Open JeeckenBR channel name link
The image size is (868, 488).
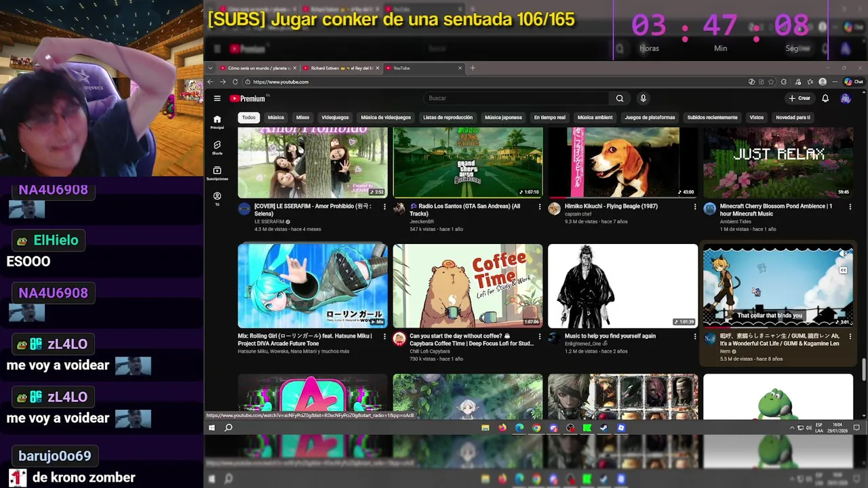click(421, 222)
